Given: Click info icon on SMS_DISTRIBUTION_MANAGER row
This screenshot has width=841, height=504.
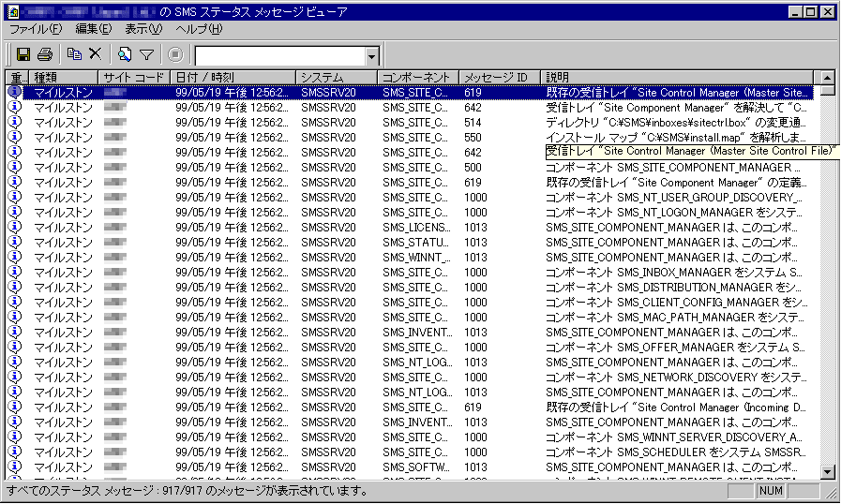Looking at the screenshot, I should tap(15, 287).
